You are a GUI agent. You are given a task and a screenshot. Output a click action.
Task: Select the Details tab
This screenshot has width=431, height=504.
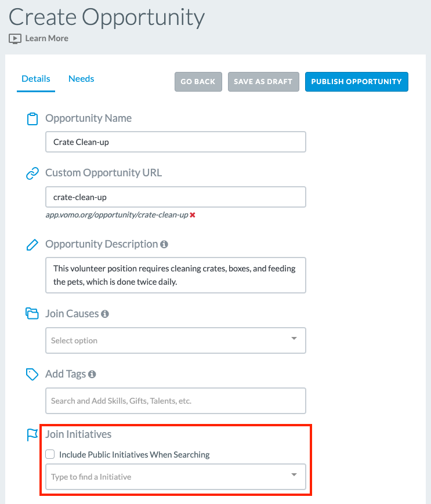point(36,79)
